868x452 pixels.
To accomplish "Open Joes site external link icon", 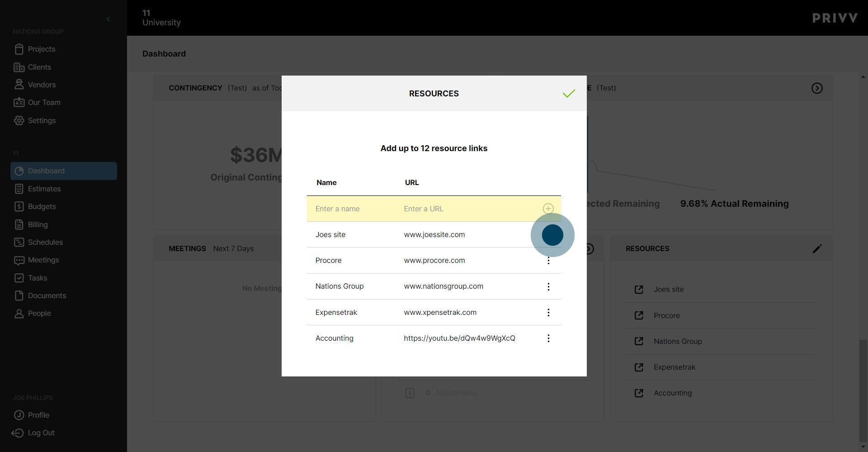I will (x=639, y=289).
